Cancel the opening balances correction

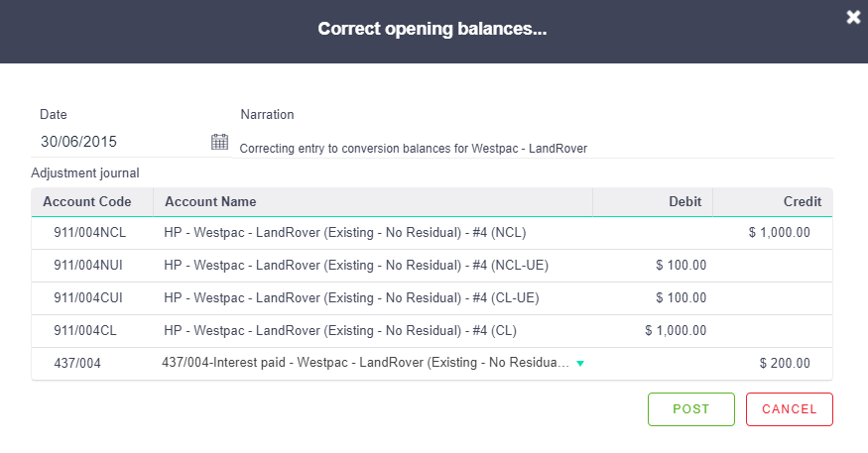[x=789, y=409]
